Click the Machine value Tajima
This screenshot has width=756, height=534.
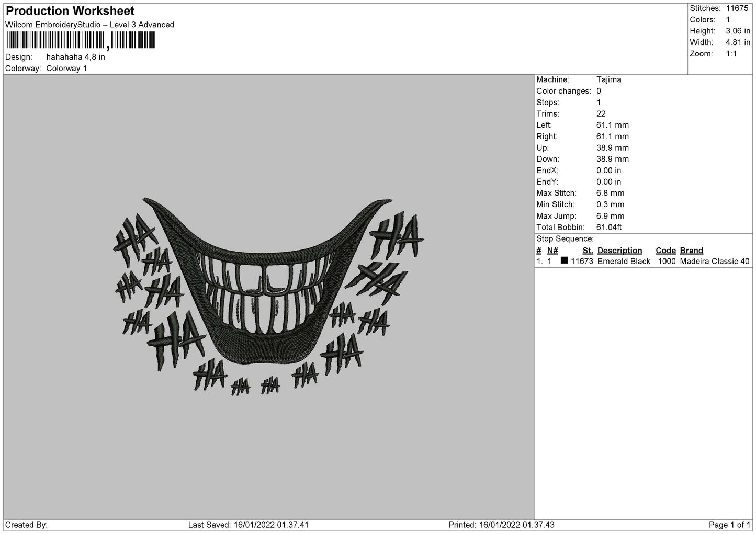(x=609, y=79)
